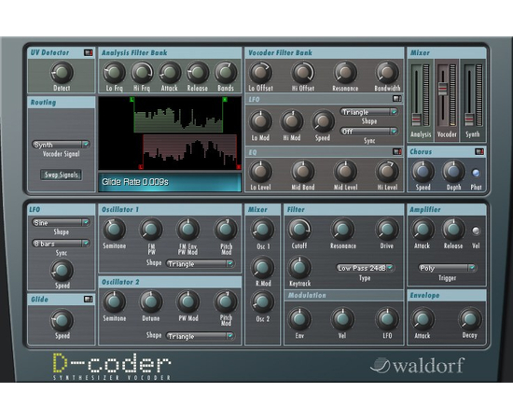Open Oscillator 2 Shape dropdown
Viewport: 513px width, 420px height.
pos(201,336)
